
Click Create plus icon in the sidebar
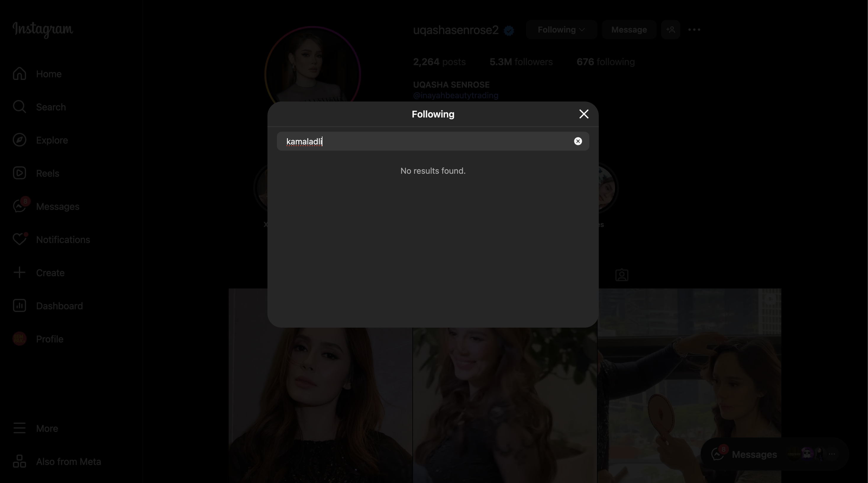click(x=20, y=272)
